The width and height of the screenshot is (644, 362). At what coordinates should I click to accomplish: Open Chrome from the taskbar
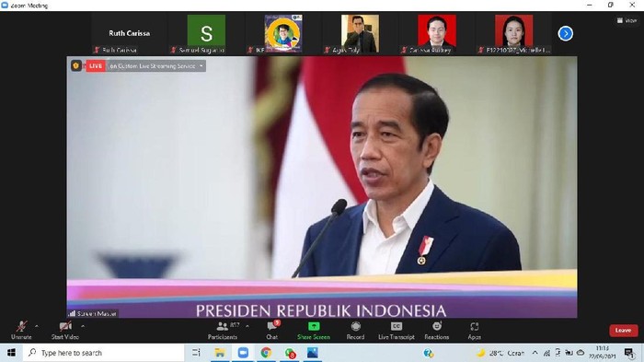(x=266, y=353)
